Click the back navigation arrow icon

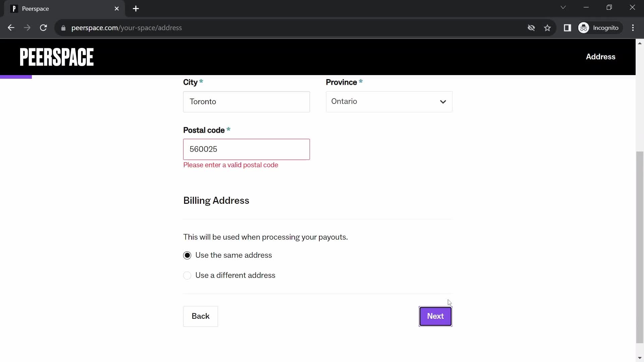(11, 28)
